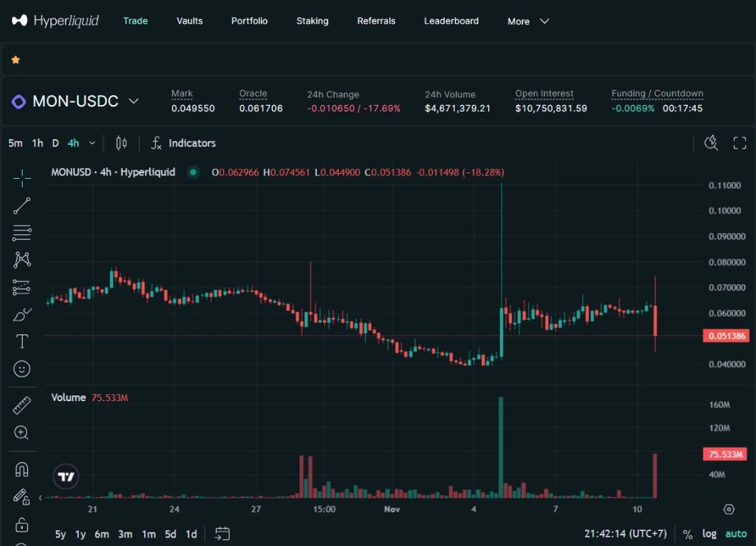Expand the More navigation menu
This screenshot has height=546, width=756.
pos(527,21)
